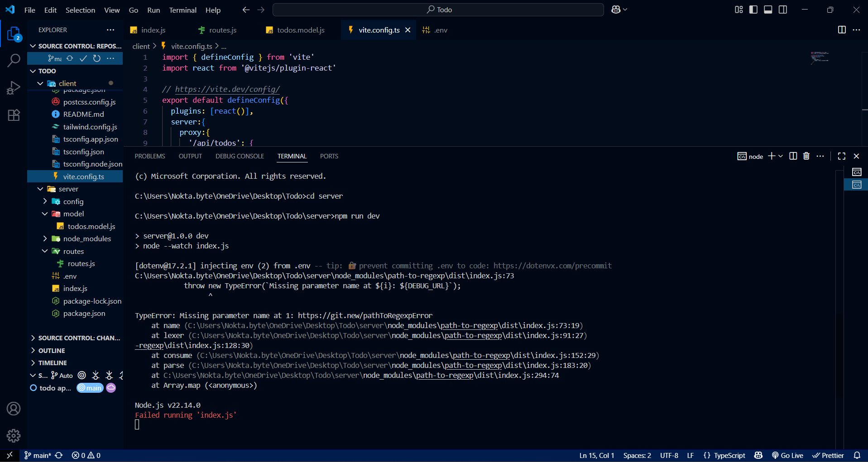Open editor More Actions ellipsis

pos(856,30)
